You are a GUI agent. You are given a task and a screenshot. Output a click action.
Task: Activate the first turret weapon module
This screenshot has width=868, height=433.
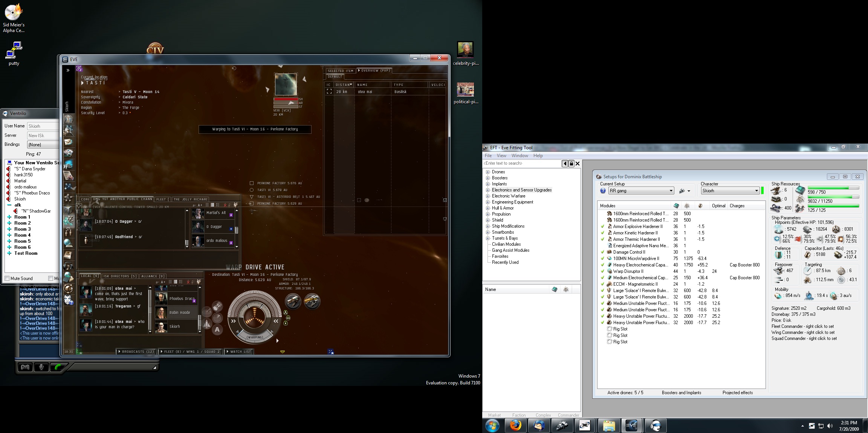click(293, 301)
